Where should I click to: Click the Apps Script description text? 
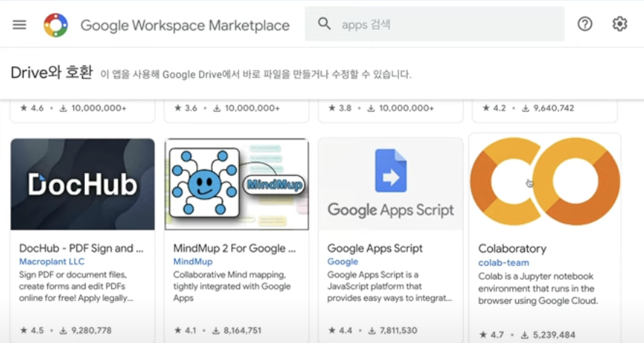[x=390, y=286]
